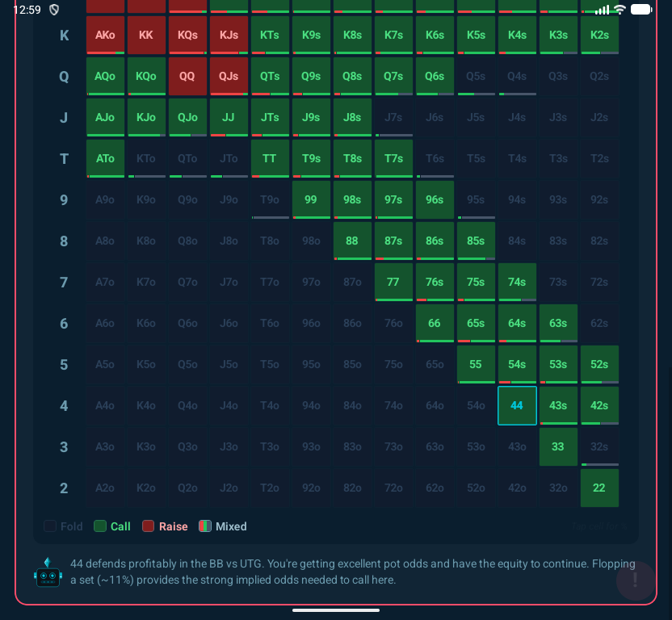Click the Mixed legend swatch
The image size is (672, 620).
[x=205, y=526]
